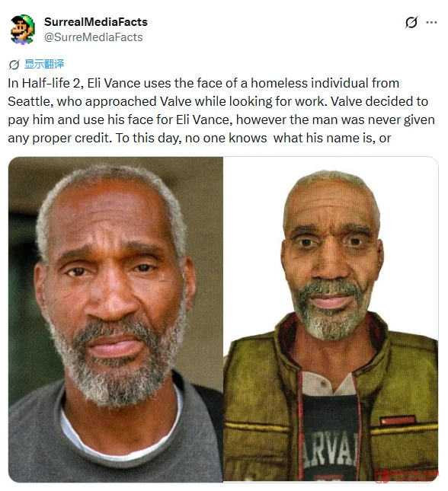Open the right Eli Vance game render image
448x491 pixels.
[331, 319]
